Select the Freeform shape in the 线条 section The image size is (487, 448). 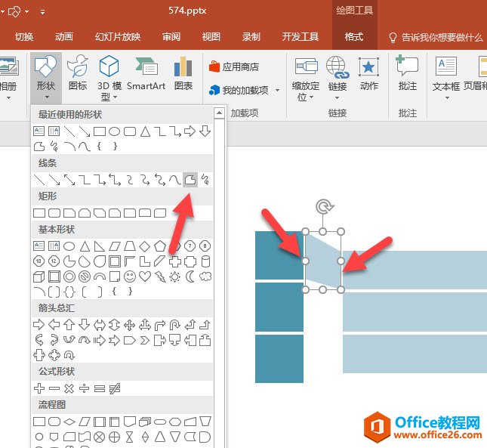pos(190,180)
